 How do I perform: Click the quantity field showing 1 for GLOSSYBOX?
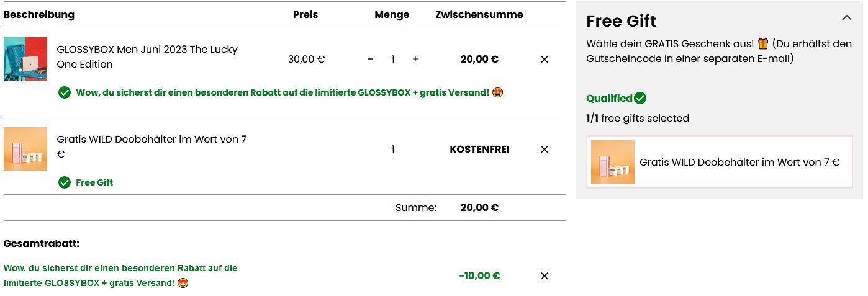393,60
